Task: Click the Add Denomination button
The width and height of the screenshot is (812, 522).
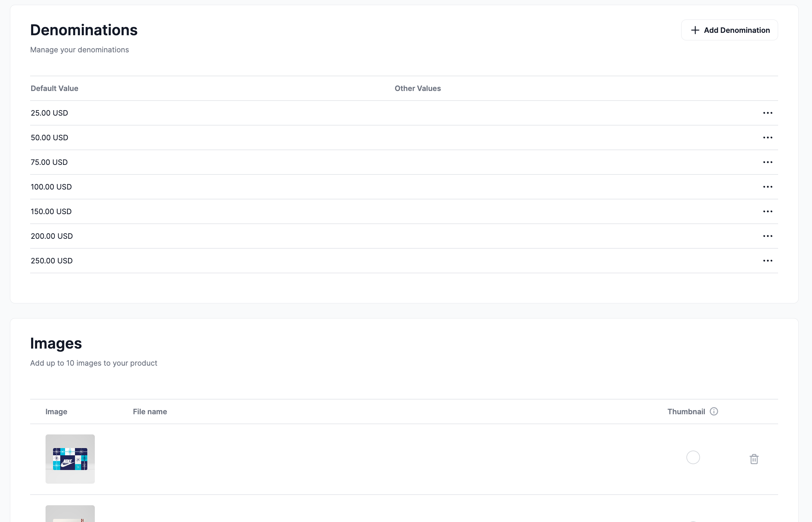Action: [x=729, y=30]
